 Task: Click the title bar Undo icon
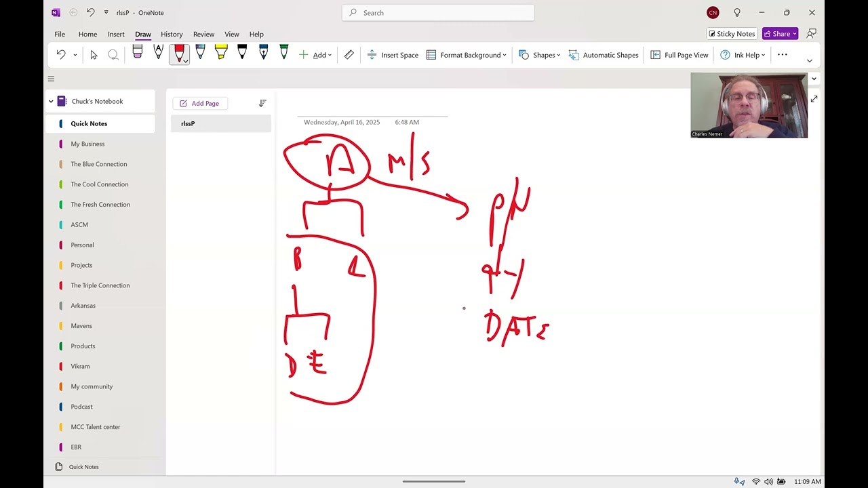[91, 12]
